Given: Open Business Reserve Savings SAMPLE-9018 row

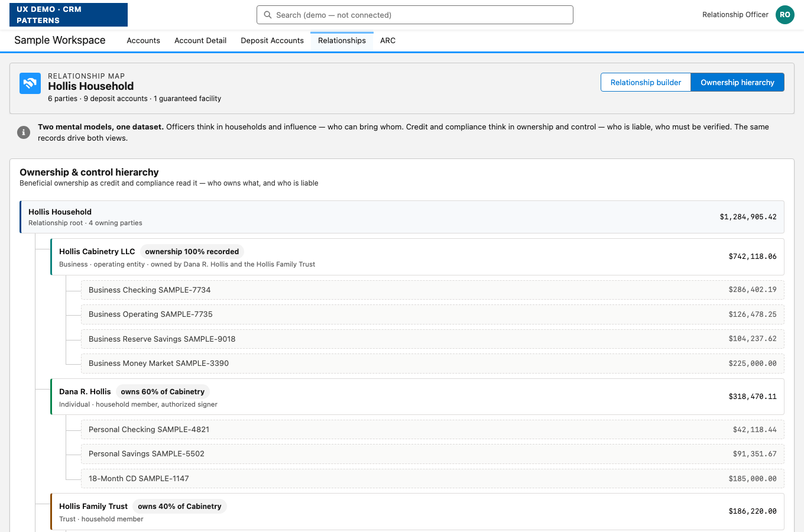Looking at the screenshot, I should 433,339.
